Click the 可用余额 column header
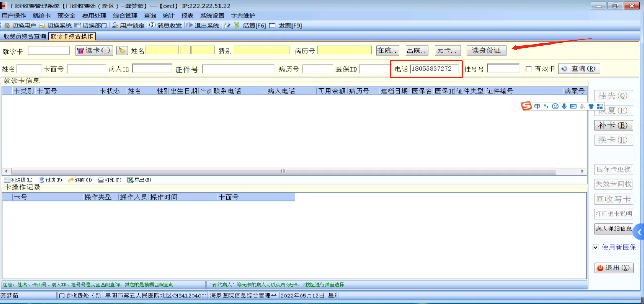The image size is (644, 304). click(x=332, y=91)
